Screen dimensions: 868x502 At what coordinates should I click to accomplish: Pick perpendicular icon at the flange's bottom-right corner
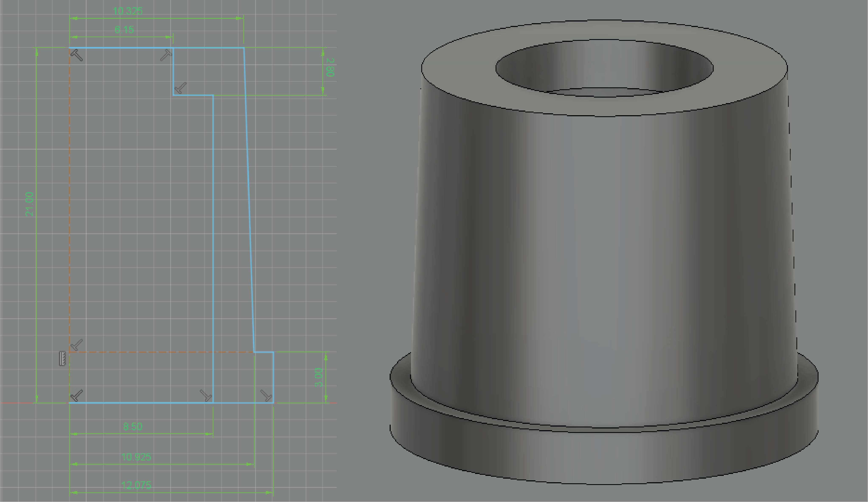click(266, 396)
